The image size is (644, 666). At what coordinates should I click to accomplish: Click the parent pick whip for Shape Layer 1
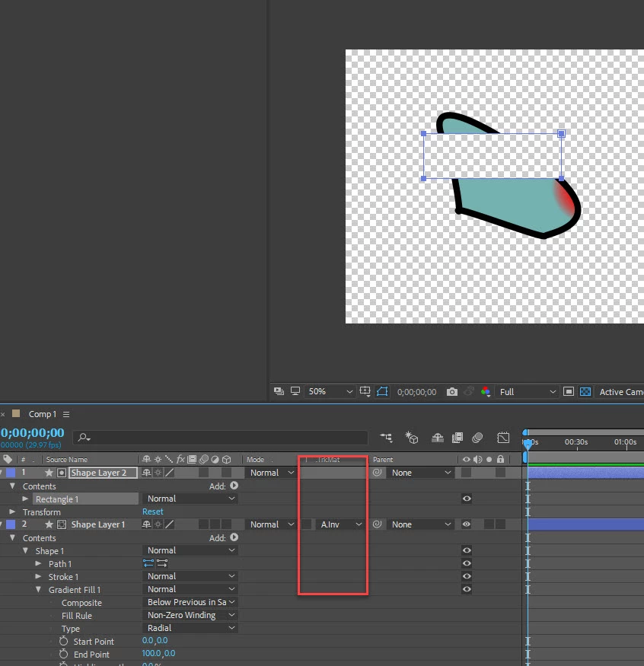(x=377, y=524)
